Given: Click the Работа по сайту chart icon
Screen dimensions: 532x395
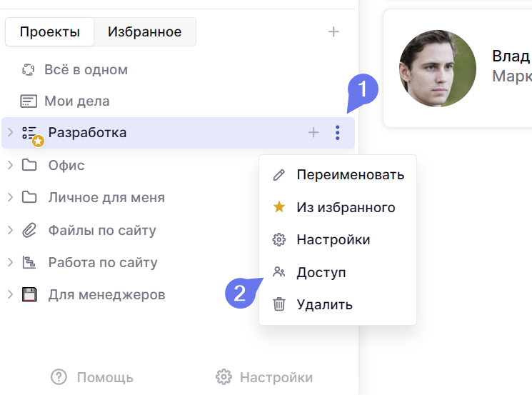Looking at the screenshot, I should point(29,263).
